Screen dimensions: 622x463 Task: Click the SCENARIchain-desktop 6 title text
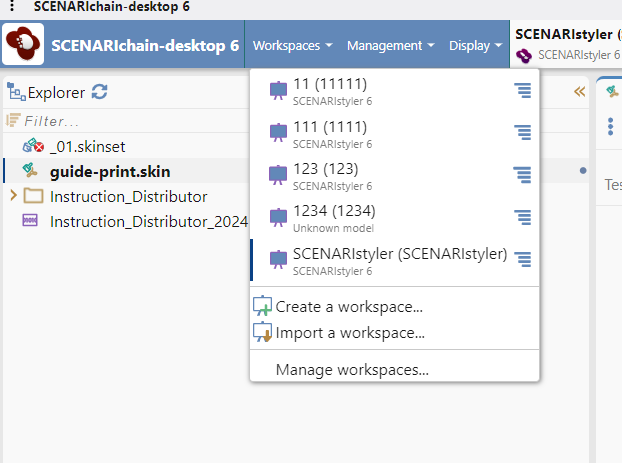(x=145, y=46)
